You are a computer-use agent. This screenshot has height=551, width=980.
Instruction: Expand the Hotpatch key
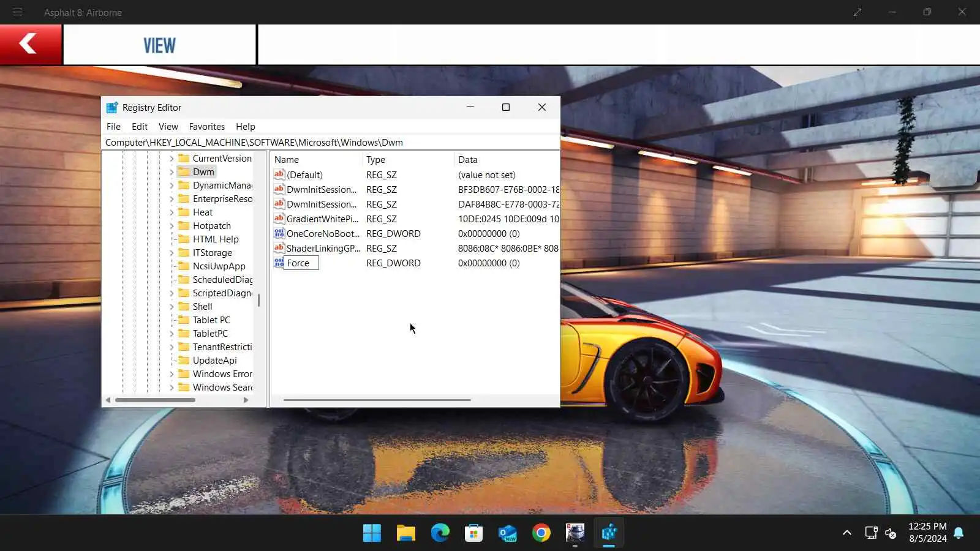coord(171,226)
